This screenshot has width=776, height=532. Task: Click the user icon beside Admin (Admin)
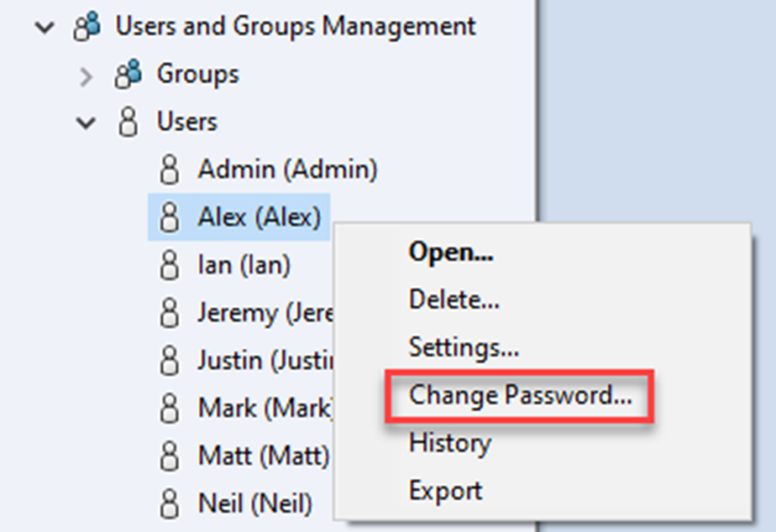[x=168, y=168]
